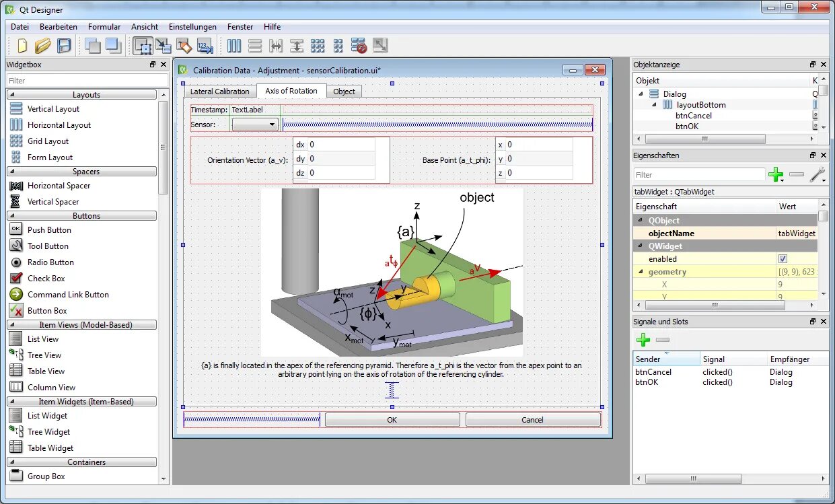Click the Widgetbox filter field

(87, 81)
